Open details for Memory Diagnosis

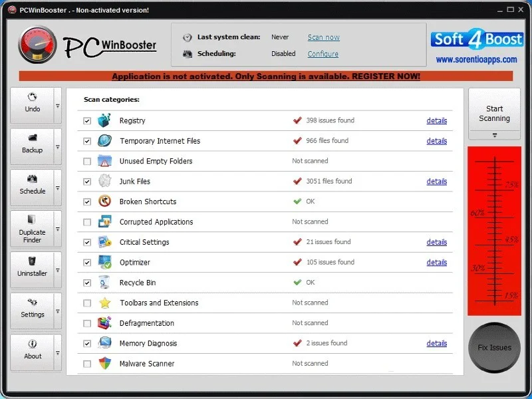437,343
